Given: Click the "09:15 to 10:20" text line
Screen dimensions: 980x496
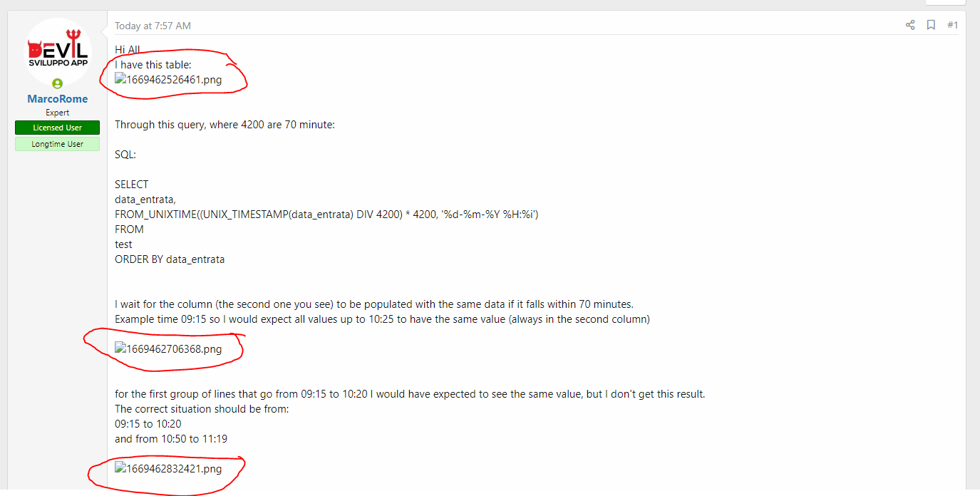Looking at the screenshot, I should point(148,424).
